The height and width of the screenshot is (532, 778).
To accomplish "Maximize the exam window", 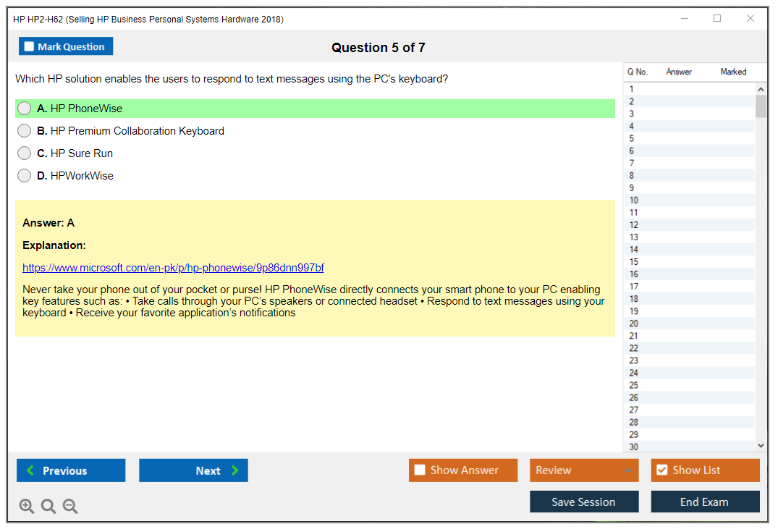I will coord(717,19).
